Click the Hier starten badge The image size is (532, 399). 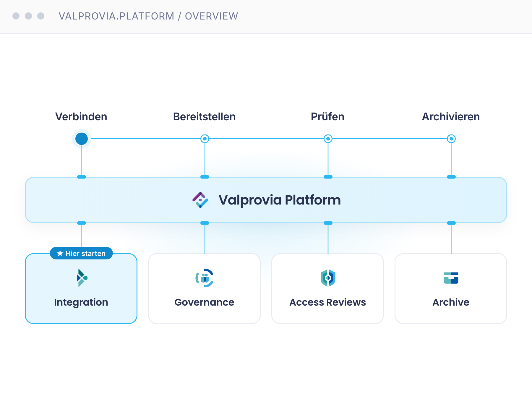tap(81, 253)
